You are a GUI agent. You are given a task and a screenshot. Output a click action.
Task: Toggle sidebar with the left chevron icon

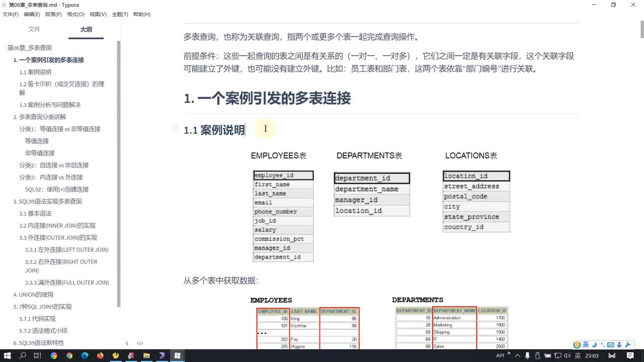127,343
